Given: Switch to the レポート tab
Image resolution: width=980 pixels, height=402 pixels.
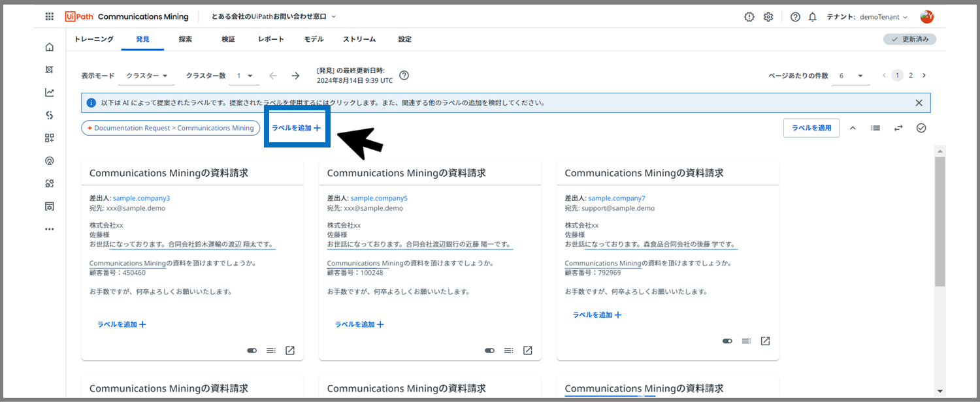Looking at the screenshot, I should (271, 39).
